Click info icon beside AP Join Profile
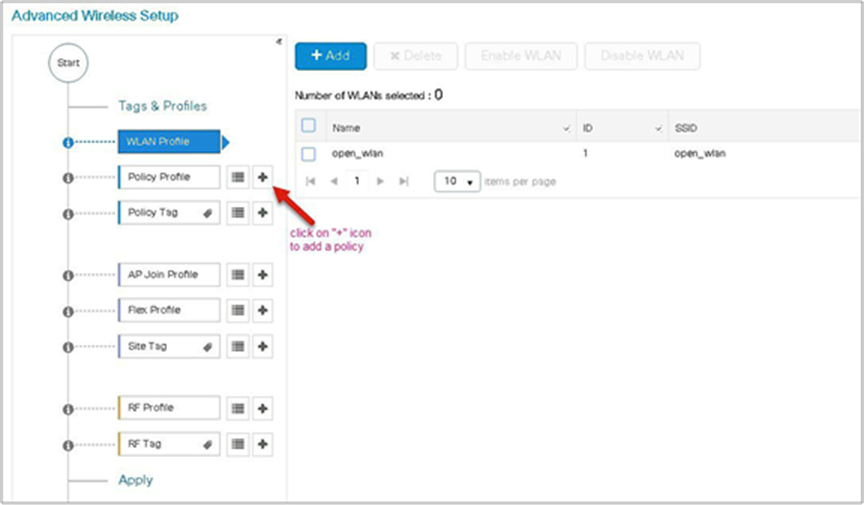 tap(68, 276)
